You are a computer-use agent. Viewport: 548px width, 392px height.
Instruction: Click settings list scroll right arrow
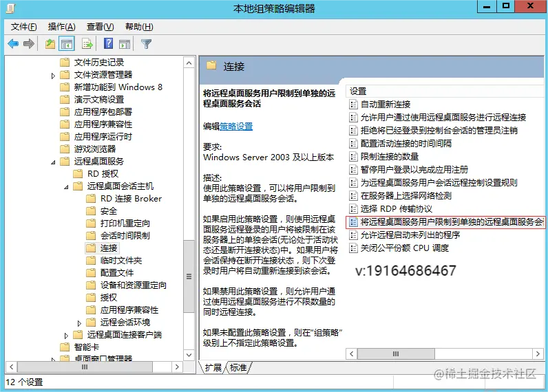(x=538, y=354)
